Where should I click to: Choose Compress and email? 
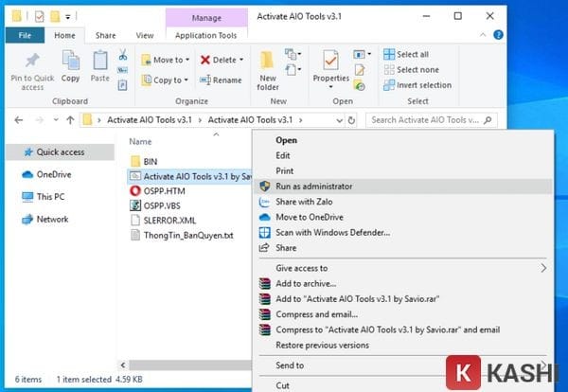[x=403, y=314]
